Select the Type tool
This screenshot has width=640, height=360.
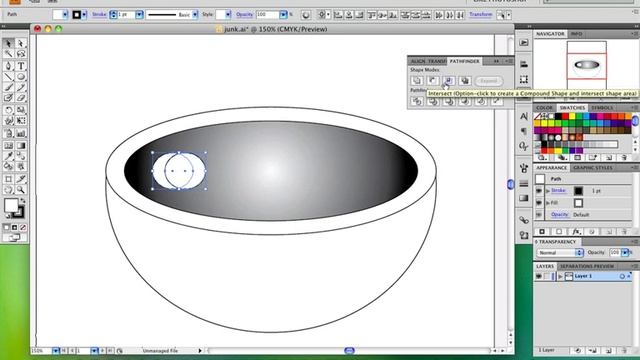pyautogui.click(x=21, y=66)
